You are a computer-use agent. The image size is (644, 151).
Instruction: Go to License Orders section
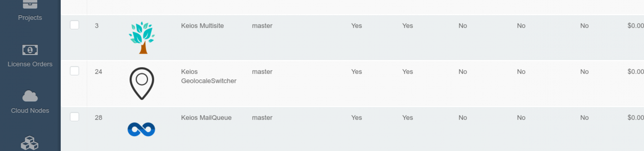coord(30,64)
